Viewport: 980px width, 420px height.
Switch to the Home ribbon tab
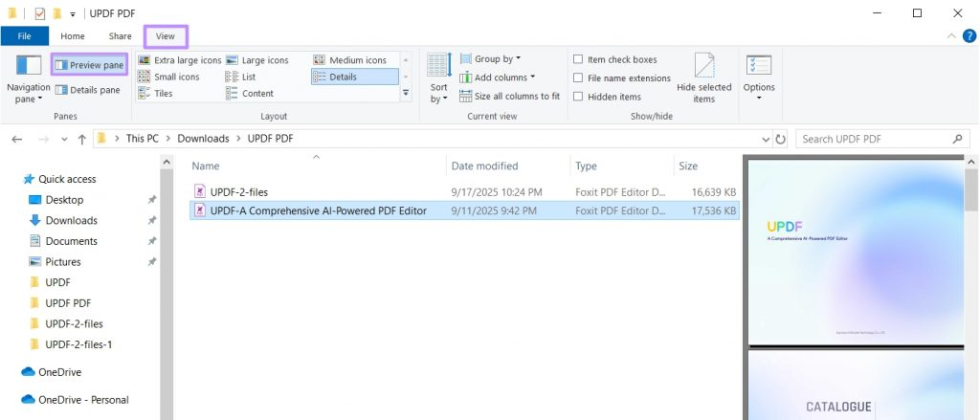click(x=73, y=36)
